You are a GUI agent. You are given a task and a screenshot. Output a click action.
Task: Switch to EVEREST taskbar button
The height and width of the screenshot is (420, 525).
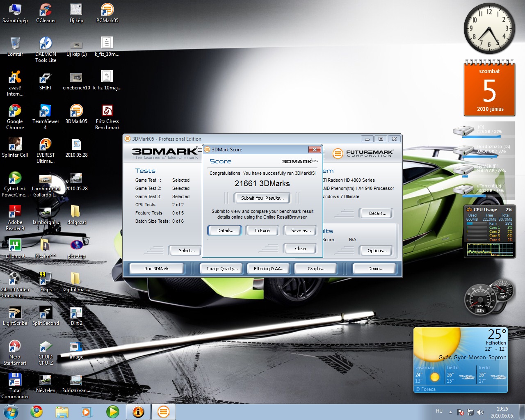point(138,411)
